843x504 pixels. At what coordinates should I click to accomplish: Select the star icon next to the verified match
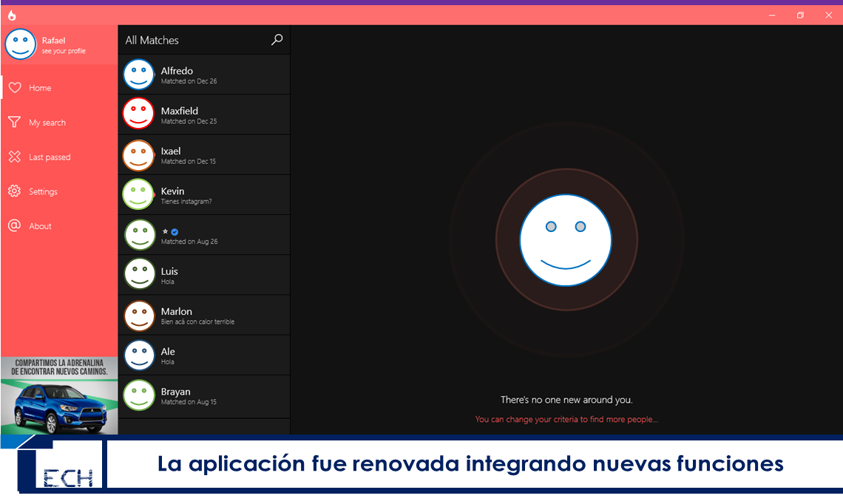coord(164,232)
